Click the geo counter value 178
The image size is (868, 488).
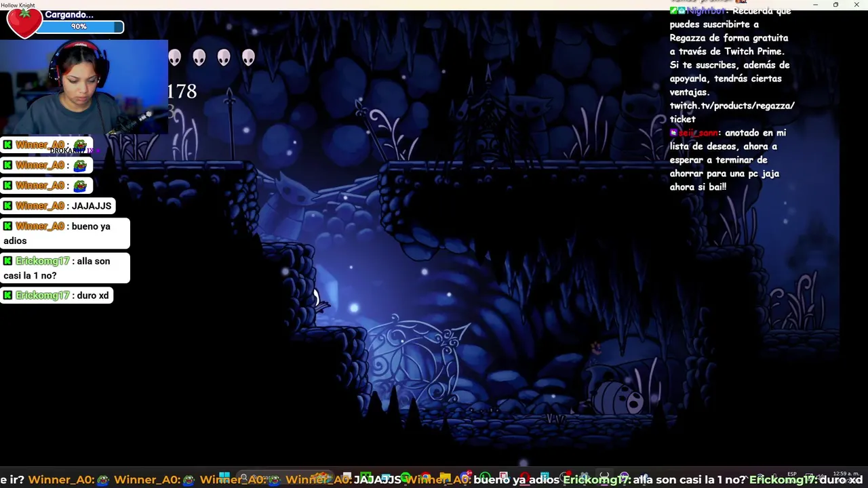point(182,91)
